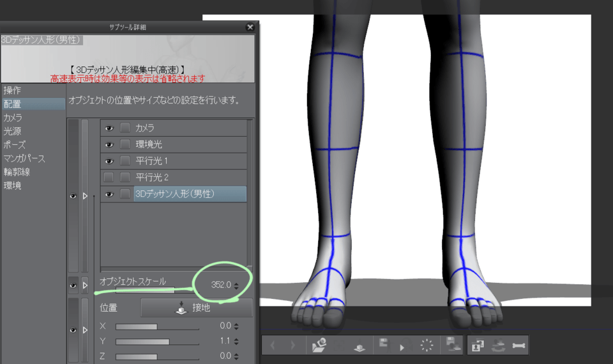Toggle eye visibility for 環境光
Image resolution: width=613 pixels, height=364 pixels.
click(109, 145)
